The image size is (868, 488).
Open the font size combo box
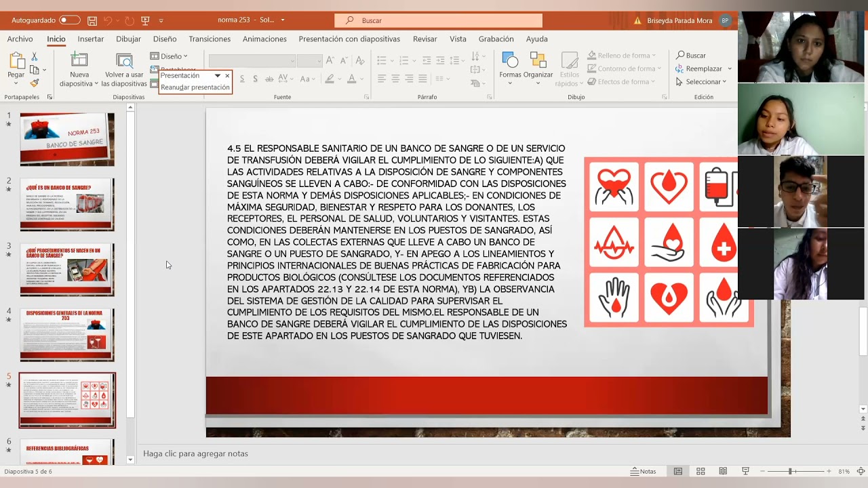pyautogui.click(x=309, y=61)
